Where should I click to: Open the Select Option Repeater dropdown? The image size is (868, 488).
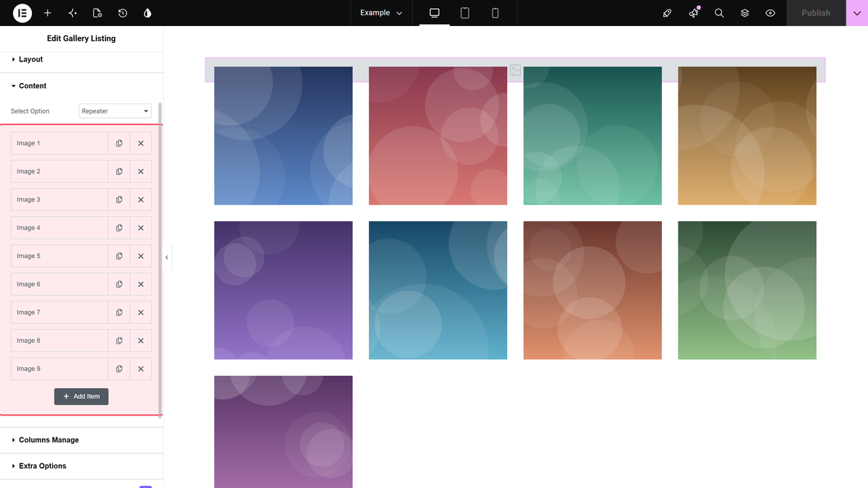[115, 111]
